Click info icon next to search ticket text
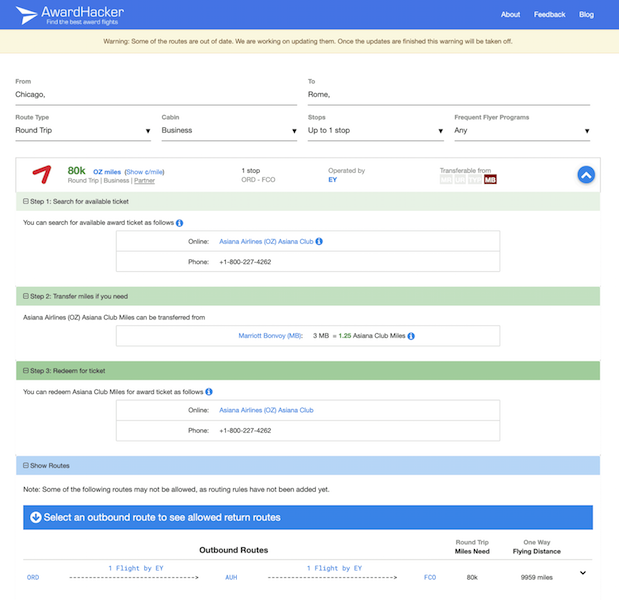The image size is (619, 600). point(180,223)
